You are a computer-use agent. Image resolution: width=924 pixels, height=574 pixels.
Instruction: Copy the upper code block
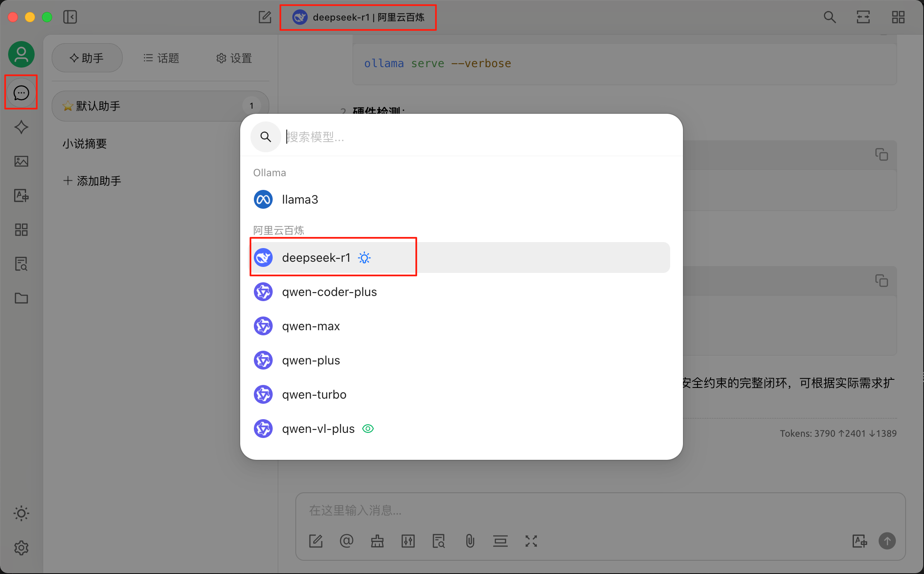(881, 154)
